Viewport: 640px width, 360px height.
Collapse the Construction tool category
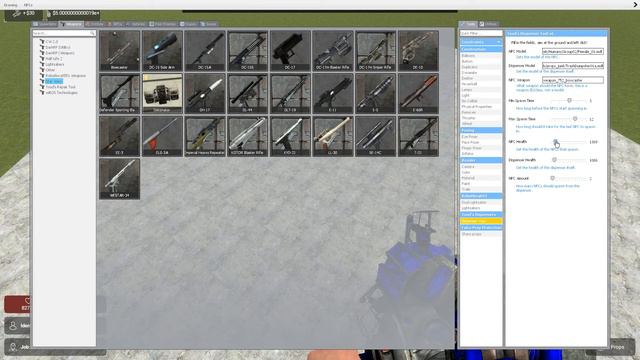[481, 49]
